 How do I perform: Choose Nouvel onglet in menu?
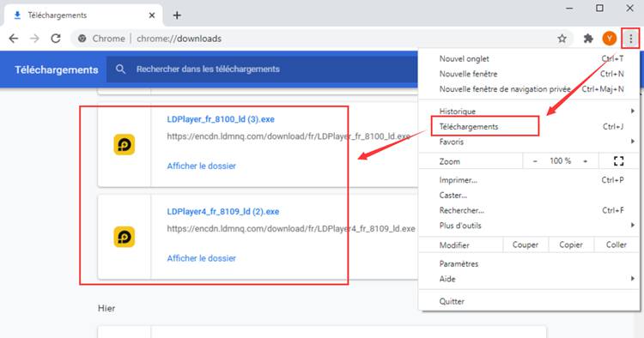(529, 58)
